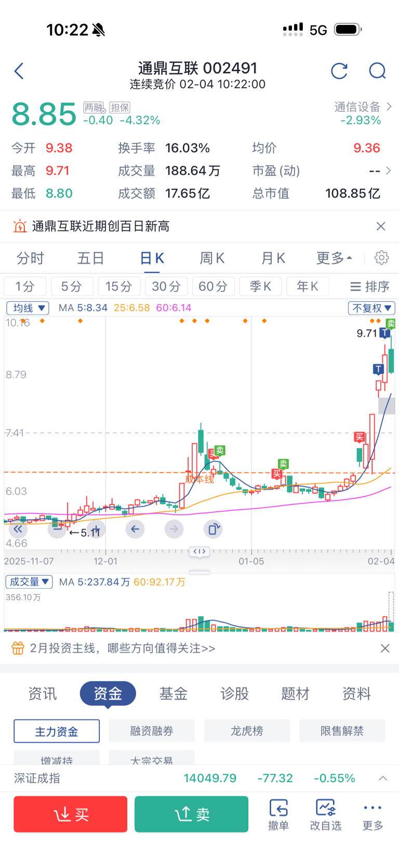Move chart cursor right one candle
Viewport: 399px width, 868px height.
174,529
